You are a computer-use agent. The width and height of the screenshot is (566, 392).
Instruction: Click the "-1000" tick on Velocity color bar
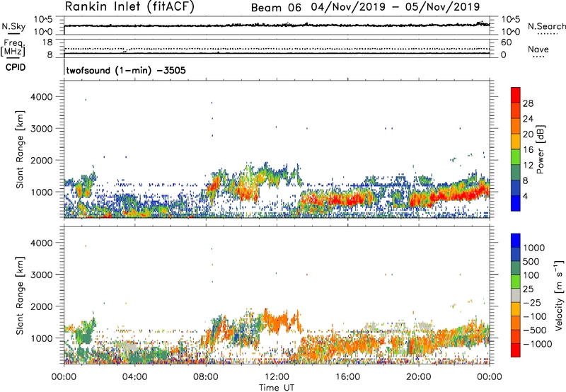coord(537,344)
